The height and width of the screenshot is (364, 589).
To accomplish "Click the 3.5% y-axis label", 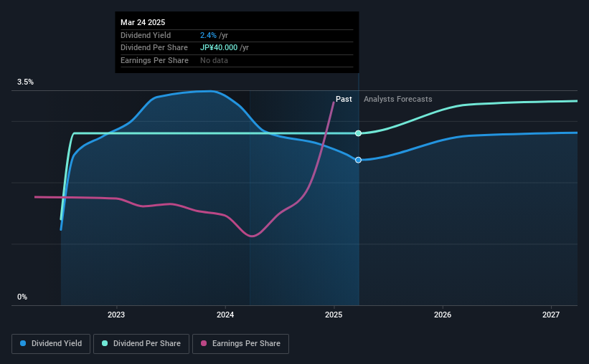I will pos(25,82).
